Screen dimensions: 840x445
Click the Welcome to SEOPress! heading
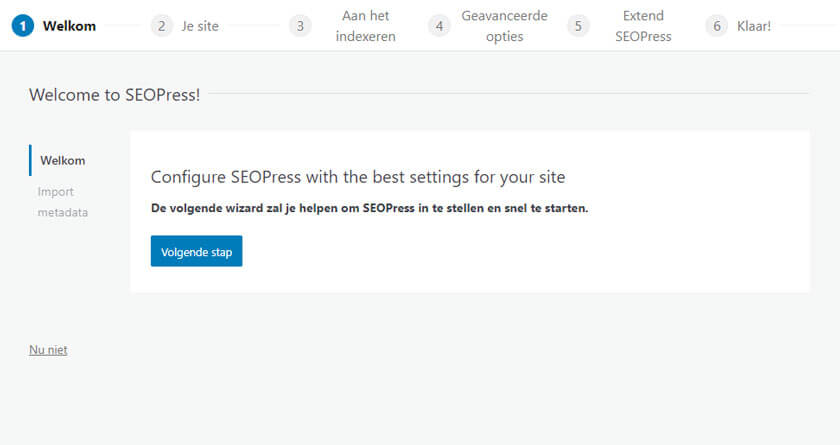(x=114, y=95)
